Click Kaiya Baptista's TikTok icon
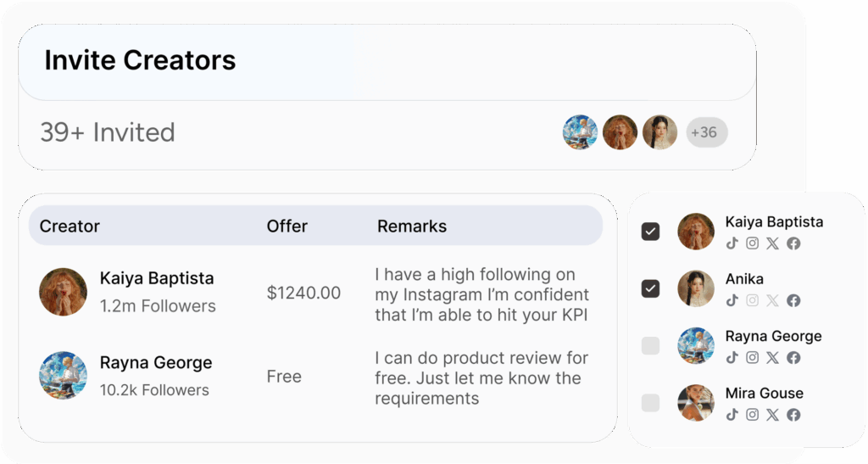This screenshot has height=464, width=868. pyautogui.click(x=732, y=243)
